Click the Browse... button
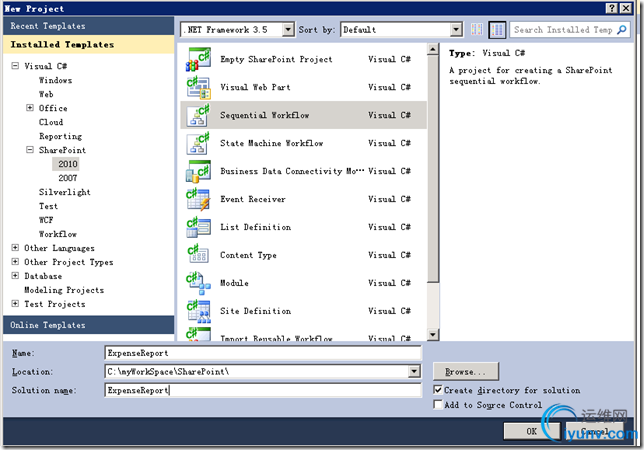The height and width of the screenshot is (450, 644). tap(466, 372)
